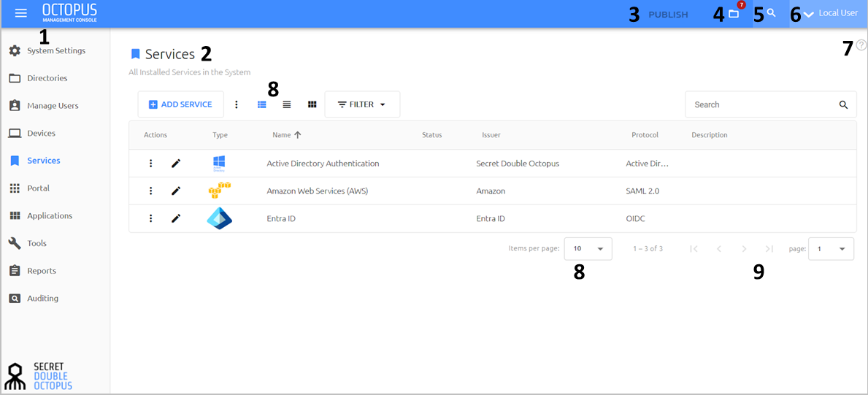
Task: Click the search icon in top header
Action: point(771,12)
